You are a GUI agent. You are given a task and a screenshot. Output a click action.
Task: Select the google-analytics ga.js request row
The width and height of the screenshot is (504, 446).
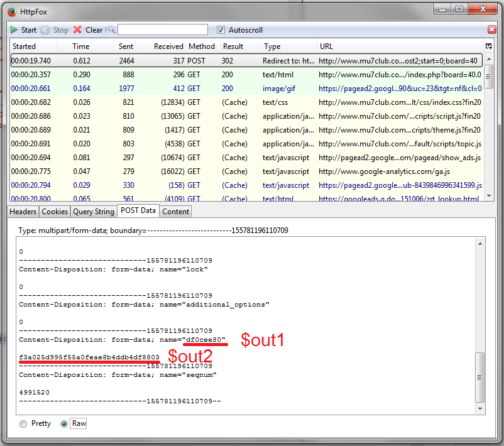point(246,171)
